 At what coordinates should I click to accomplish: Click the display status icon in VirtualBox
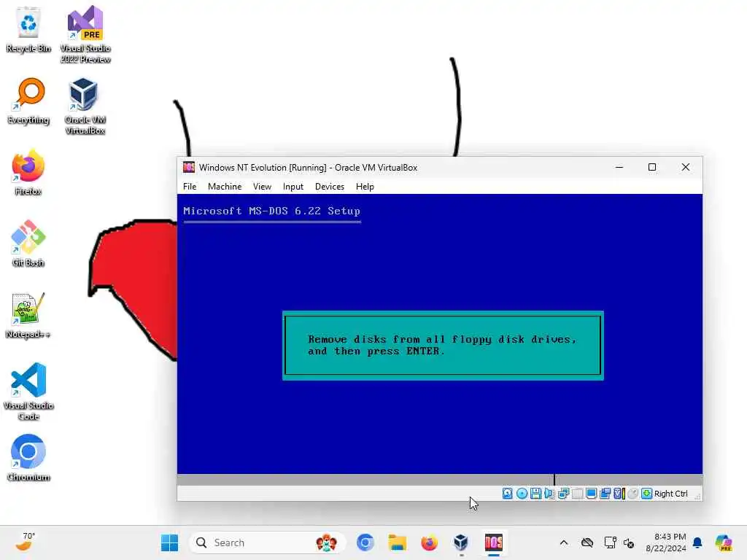point(591,494)
